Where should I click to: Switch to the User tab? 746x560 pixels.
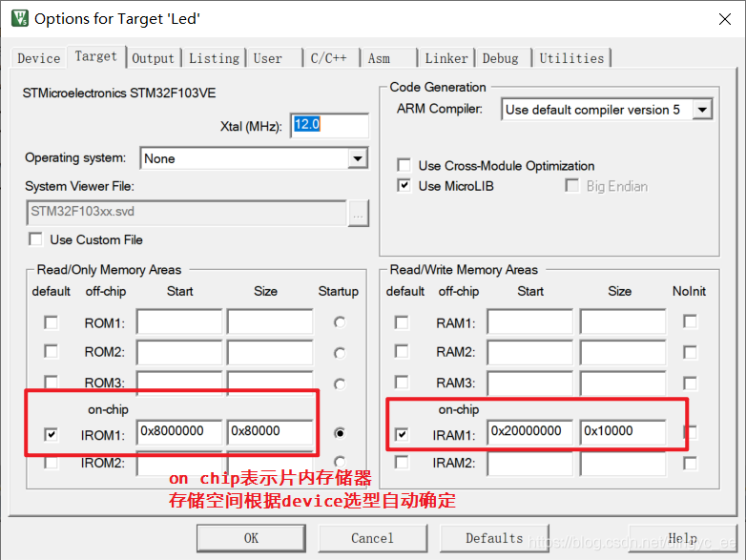pos(274,58)
